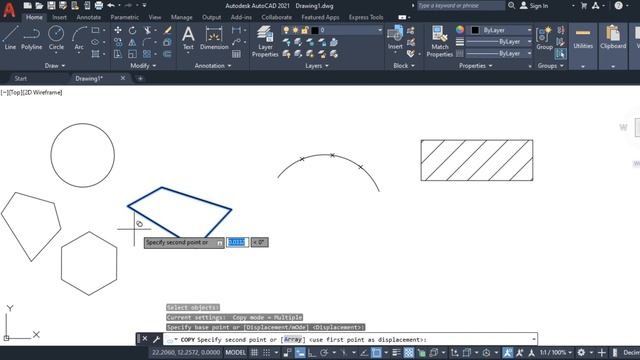Select the Polyline tool
640x360 pixels.
(31, 38)
